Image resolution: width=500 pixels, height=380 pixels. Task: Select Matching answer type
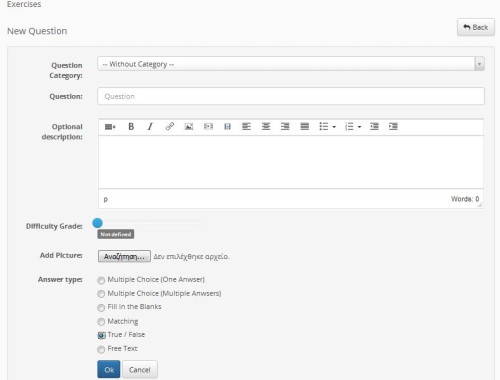click(x=101, y=322)
